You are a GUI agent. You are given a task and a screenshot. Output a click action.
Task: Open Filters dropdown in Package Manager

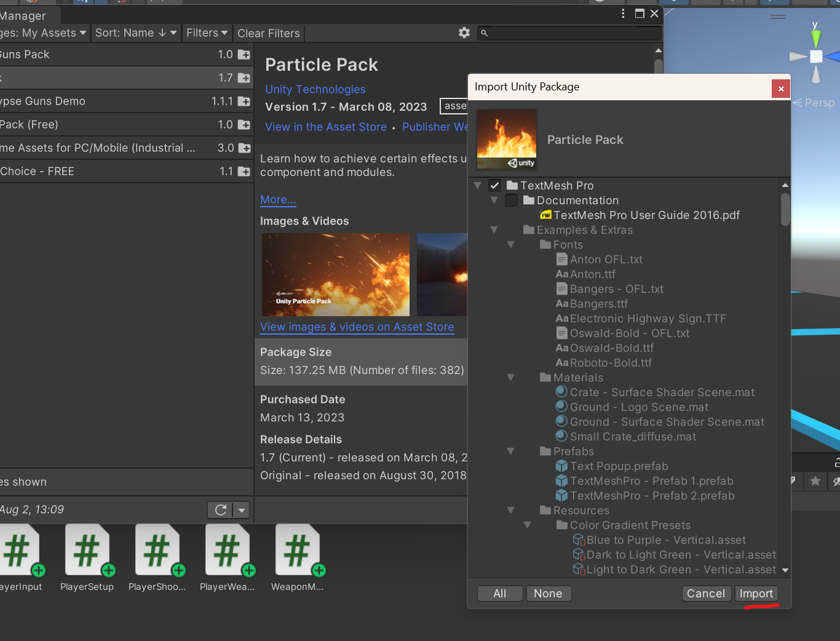207,33
